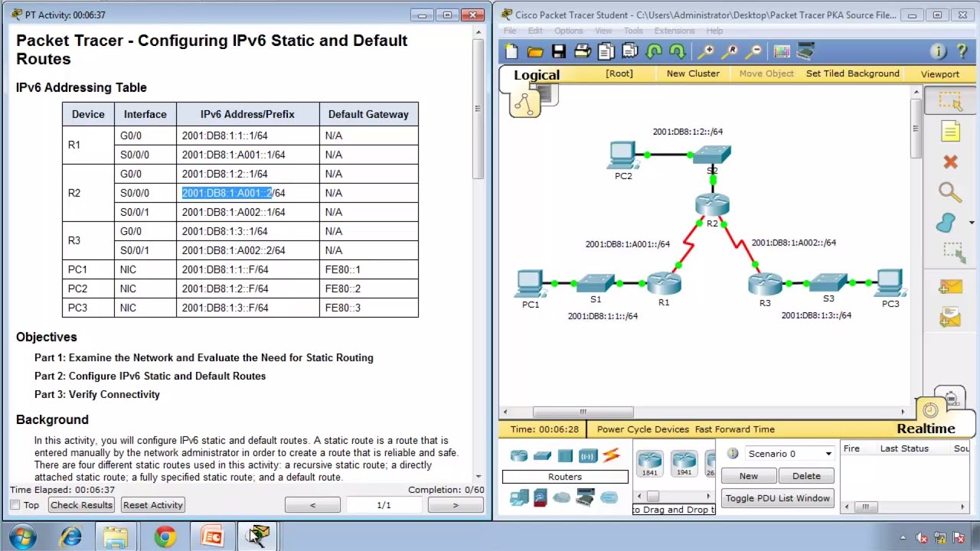Open the Extensions menu
The height and width of the screenshot is (551, 980).
pyautogui.click(x=675, y=31)
